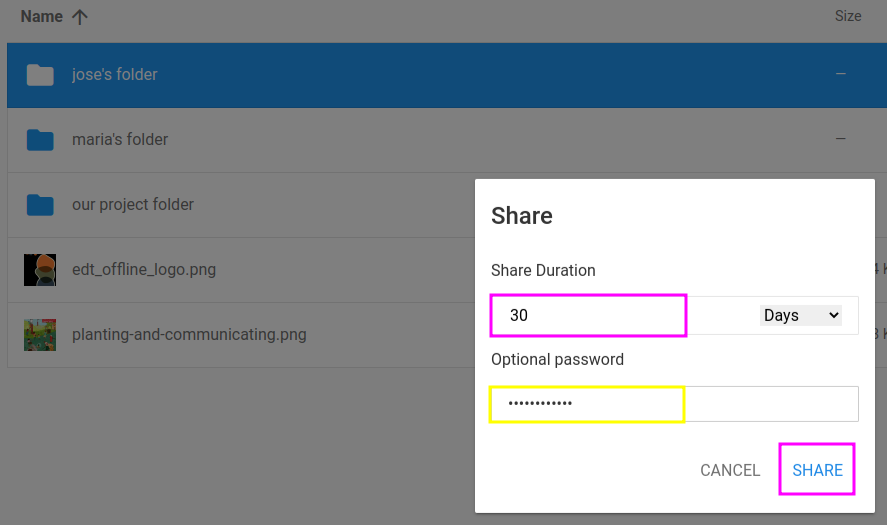Click the Share Duration number field
This screenshot has width=887, height=525.
click(x=588, y=315)
